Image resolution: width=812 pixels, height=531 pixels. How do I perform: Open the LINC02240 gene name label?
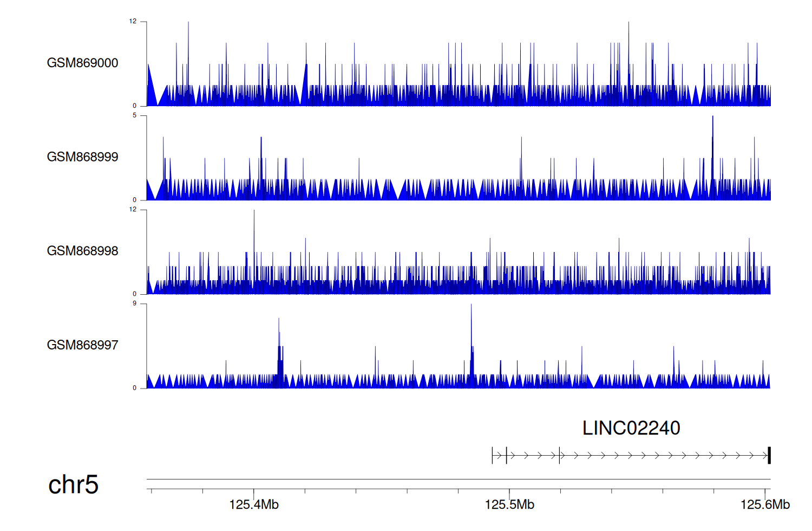coord(631,428)
